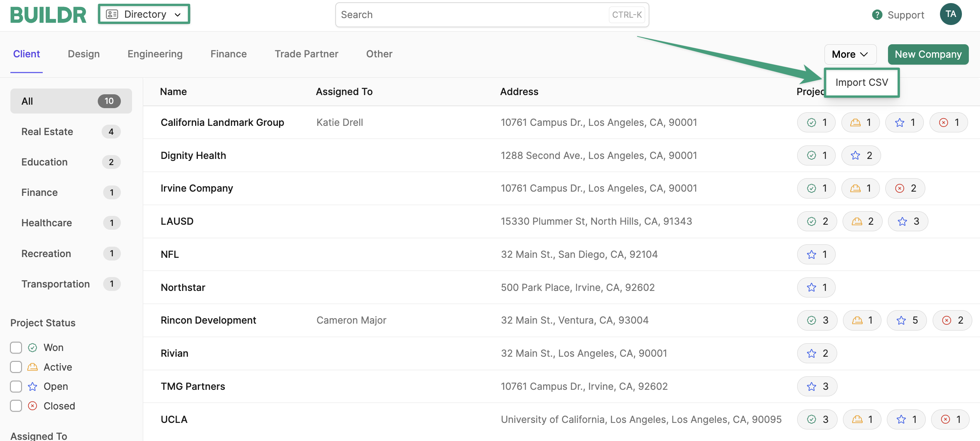Click Rincon Development open projects badge
The height and width of the screenshot is (441, 980).
[906, 320]
